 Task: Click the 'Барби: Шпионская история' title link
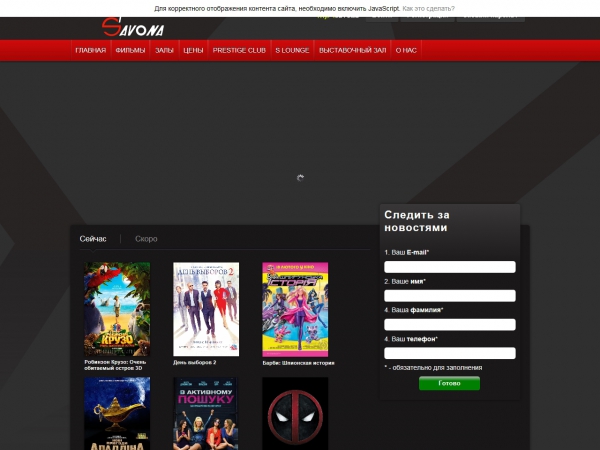click(x=298, y=363)
